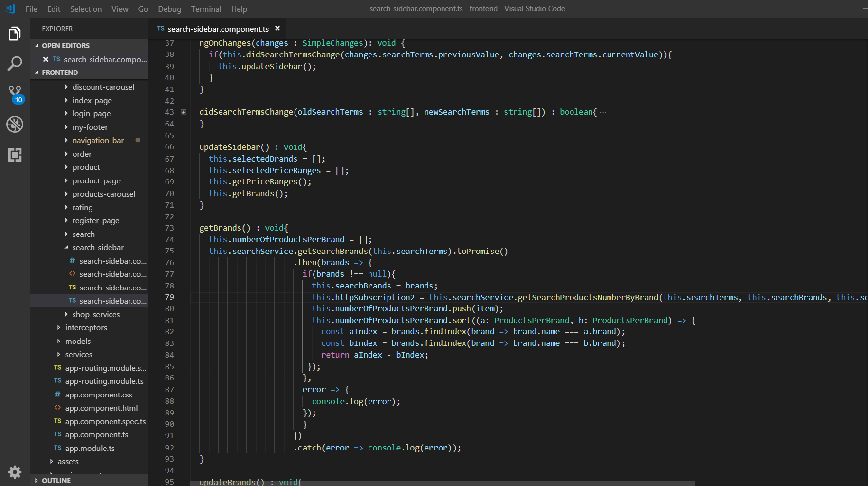The height and width of the screenshot is (486, 868).
Task: Close search-sidebar.compo... in Open Editors
Action: click(x=45, y=59)
